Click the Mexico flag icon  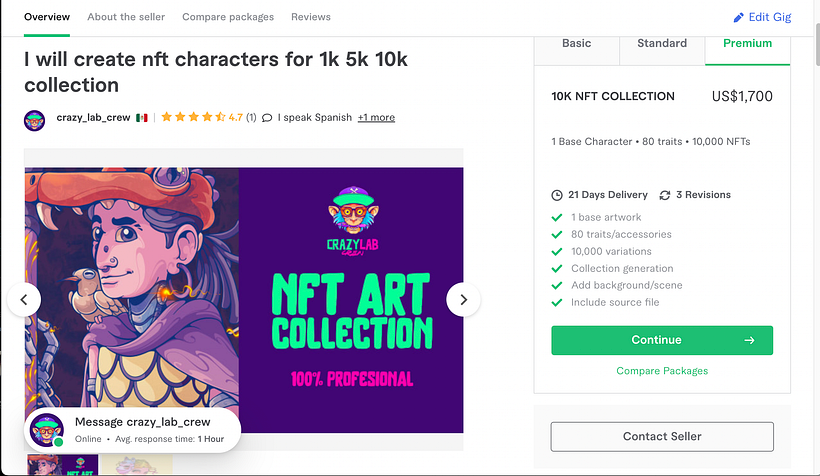142,118
